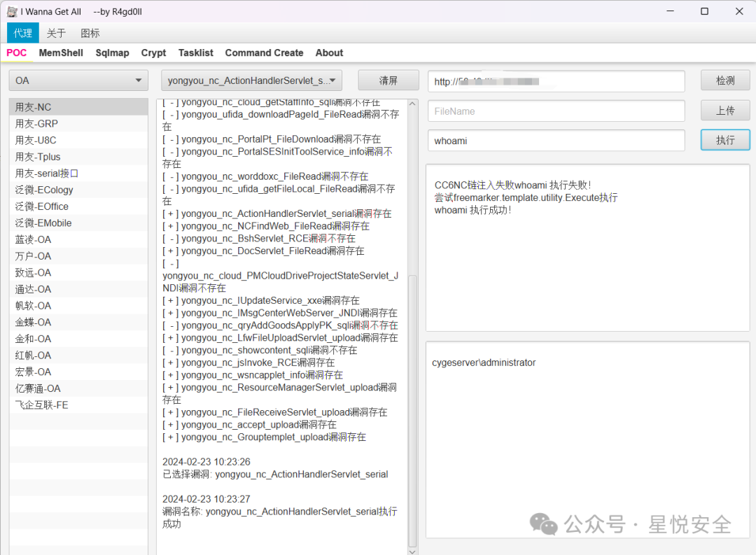
Task: Click the yongyou_nc_jsInvoke_RCE log line
Action: click(248, 363)
